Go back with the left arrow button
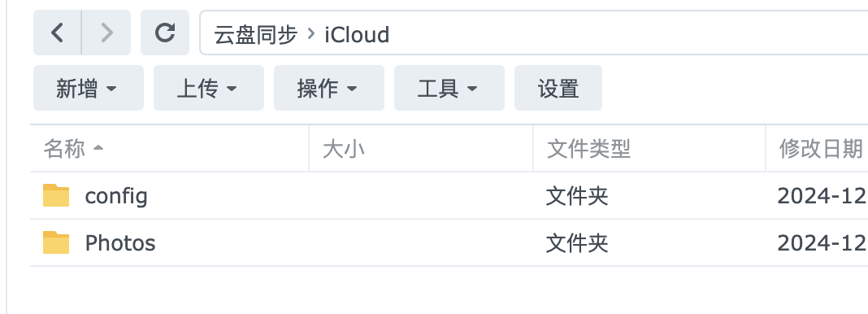The height and width of the screenshot is (314, 868). [x=58, y=33]
